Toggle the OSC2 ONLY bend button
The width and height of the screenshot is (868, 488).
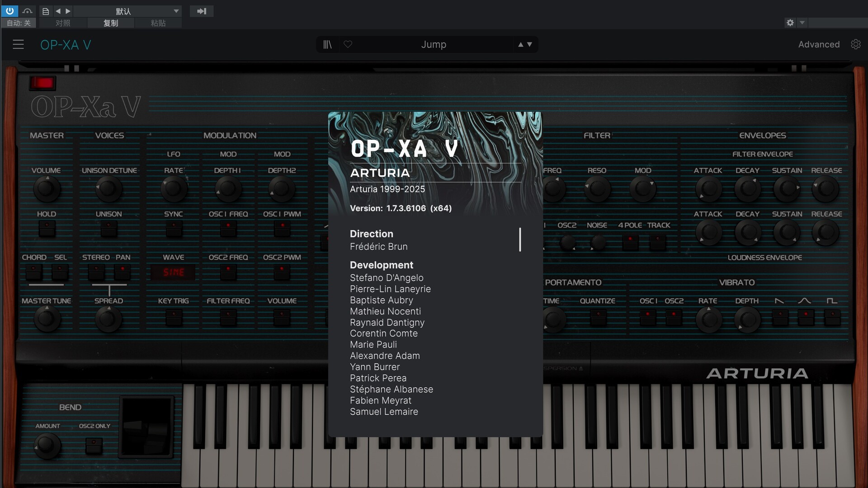tap(94, 446)
